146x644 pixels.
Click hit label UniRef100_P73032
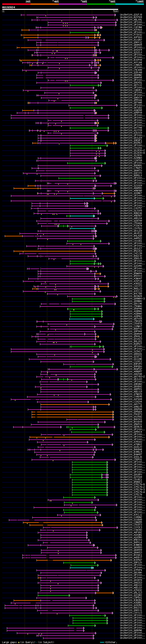click(131, 35)
